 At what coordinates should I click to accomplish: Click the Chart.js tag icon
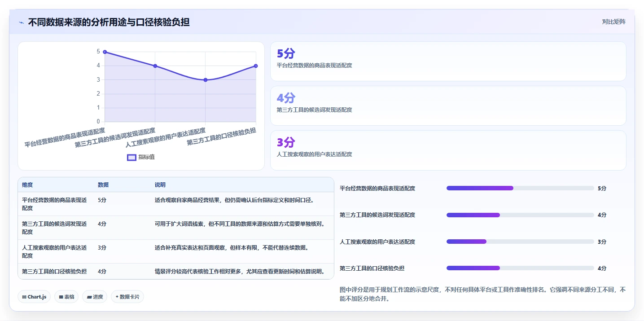point(24,297)
